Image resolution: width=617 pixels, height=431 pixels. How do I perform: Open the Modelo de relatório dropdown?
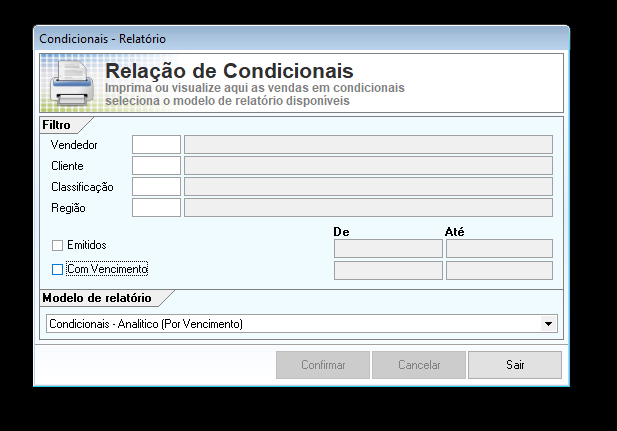pyautogui.click(x=548, y=324)
